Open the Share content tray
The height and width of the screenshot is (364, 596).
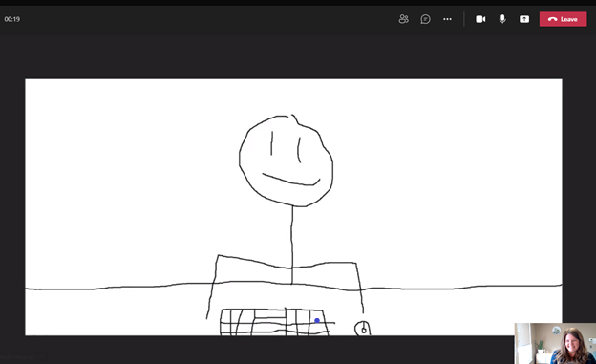(524, 19)
